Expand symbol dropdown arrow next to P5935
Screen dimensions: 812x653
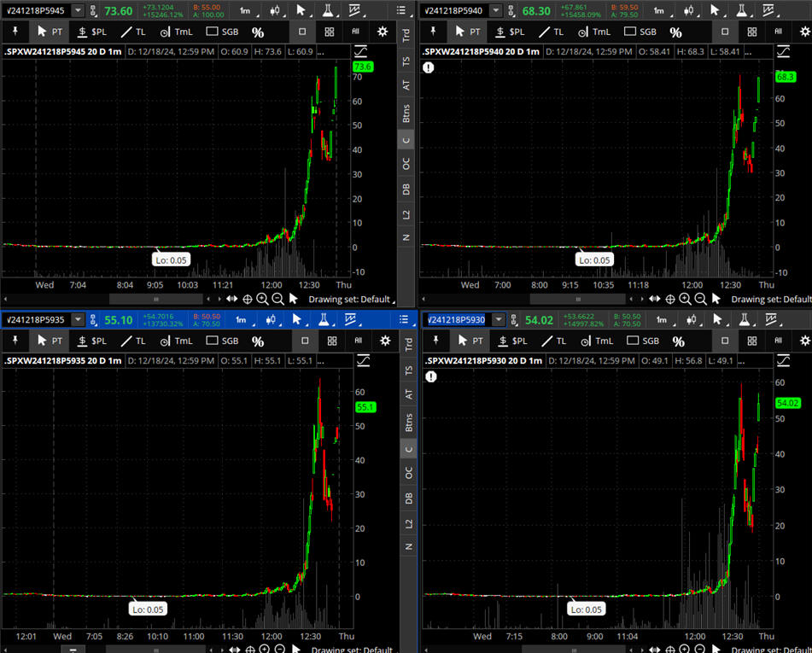point(78,319)
